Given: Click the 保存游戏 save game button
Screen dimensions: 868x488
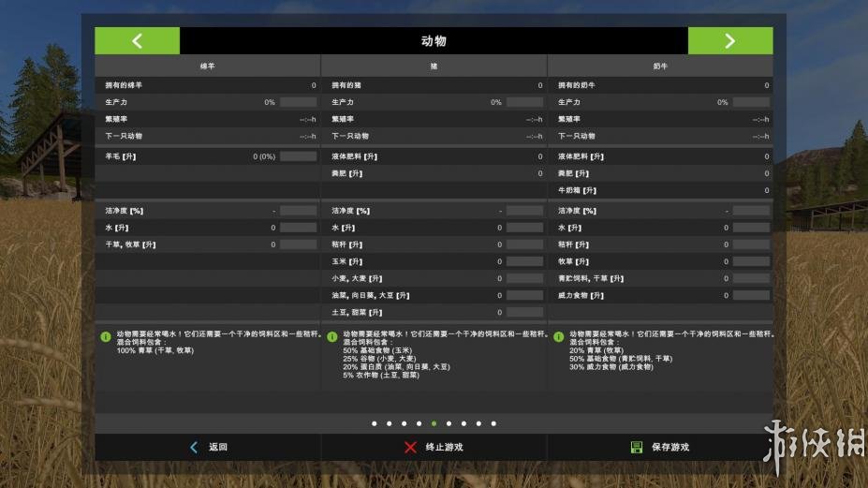Looking at the screenshot, I should pyautogui.click(x=660, y=447).
